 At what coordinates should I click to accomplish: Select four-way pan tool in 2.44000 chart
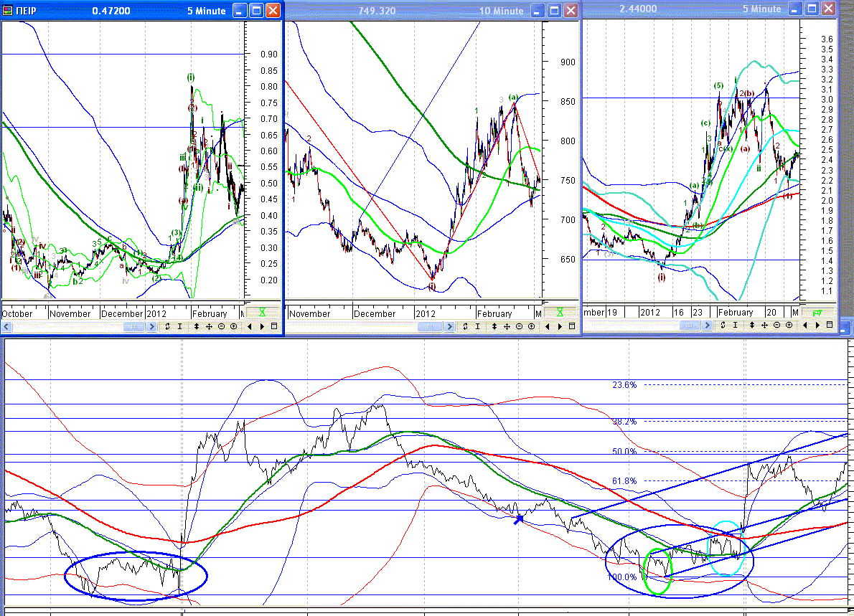[765, 326]
